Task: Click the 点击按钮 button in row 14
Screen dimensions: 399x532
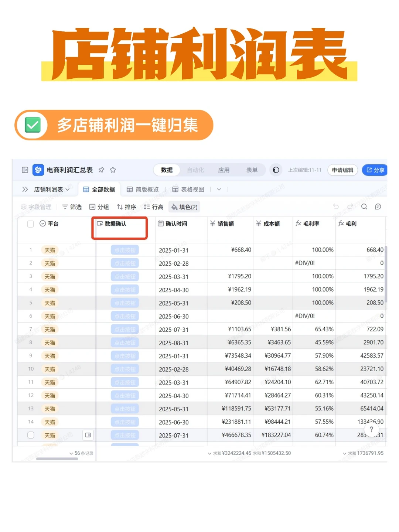Action: (125, 422)
